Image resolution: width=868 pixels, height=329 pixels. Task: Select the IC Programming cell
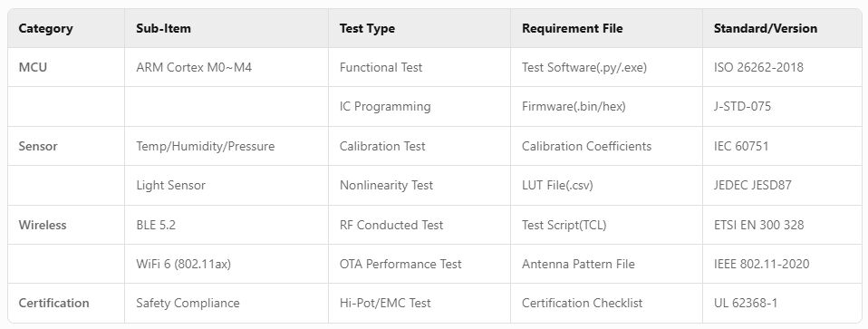[420, 106]
